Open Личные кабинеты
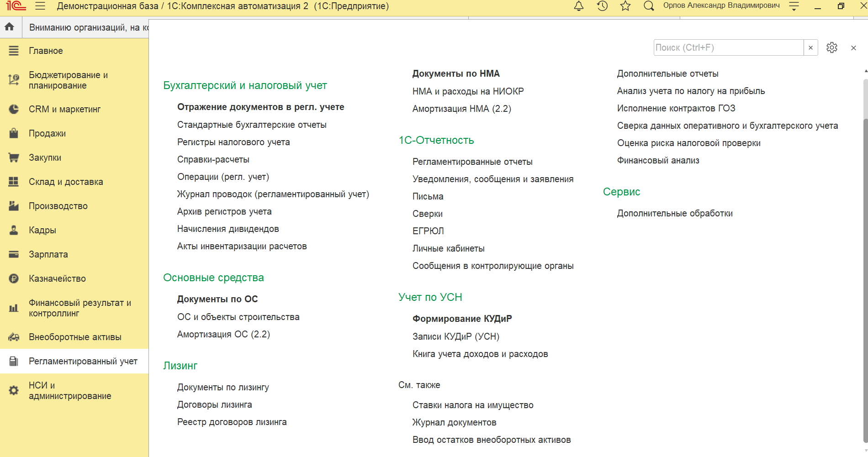The height and width of the screenshot is (457, 868). coord(449,248)
